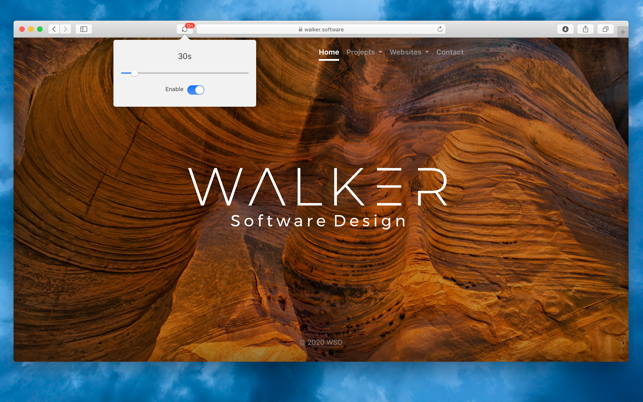Zoom Safari with the green button
Viewport: 643px width, 402px height.
[40, 29]
